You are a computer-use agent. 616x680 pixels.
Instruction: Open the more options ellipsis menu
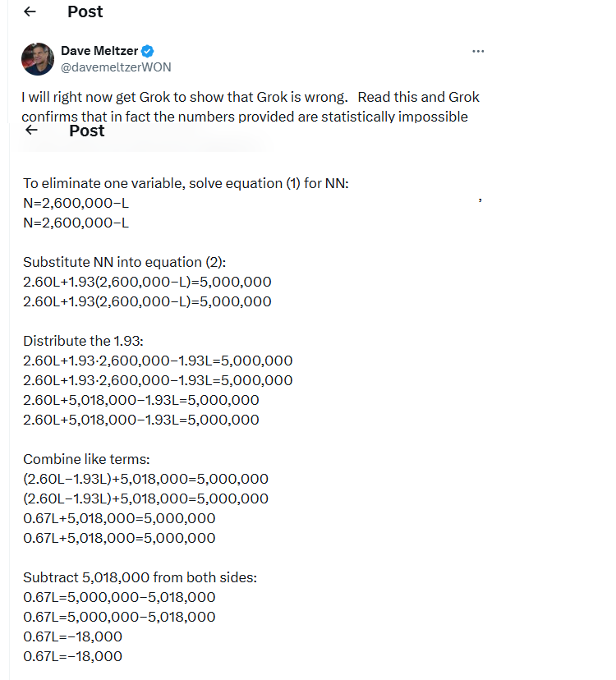[x=478, y=51]
